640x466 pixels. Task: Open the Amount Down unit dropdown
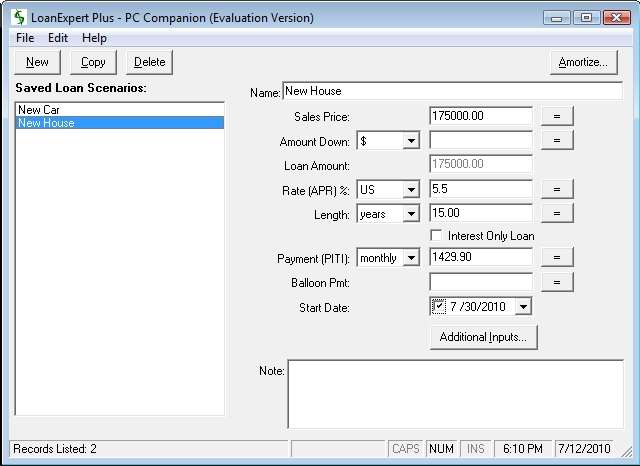click(410, 141)
